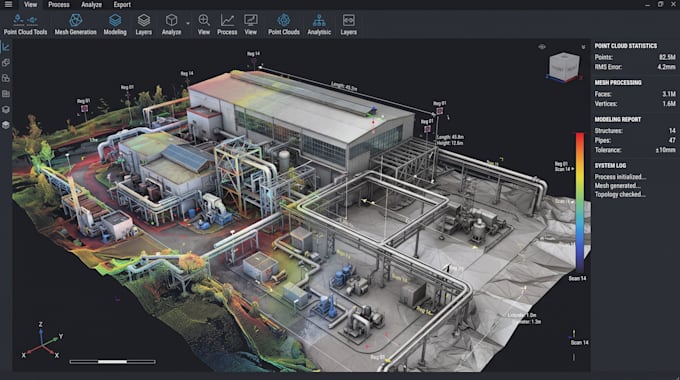
Task: Click the scale bar below the viewport
Action: 112,361
